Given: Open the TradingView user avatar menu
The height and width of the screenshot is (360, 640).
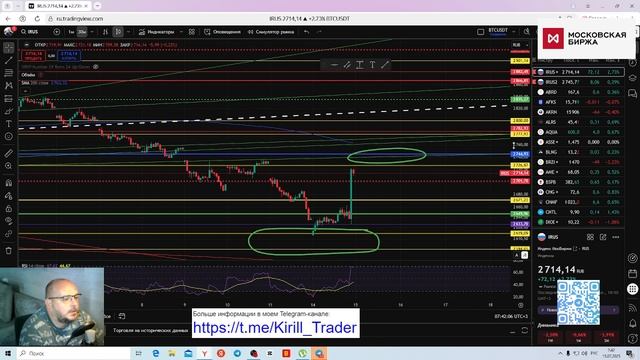Looking at the screenshot, I should pyautogui.click(x=9, y=31).
